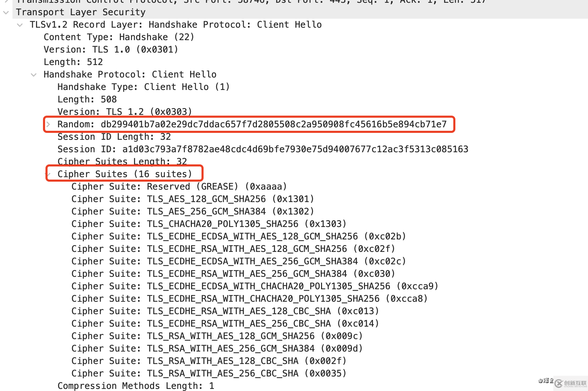The width and height of the screenshot is (588, 391).
Task: Select the Length: 512 row
Action: point(73,62)
